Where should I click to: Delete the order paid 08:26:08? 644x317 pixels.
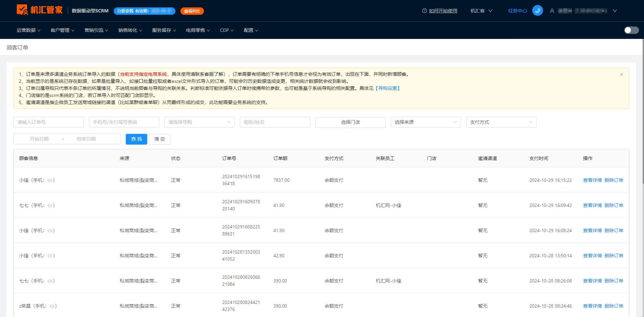614,281
